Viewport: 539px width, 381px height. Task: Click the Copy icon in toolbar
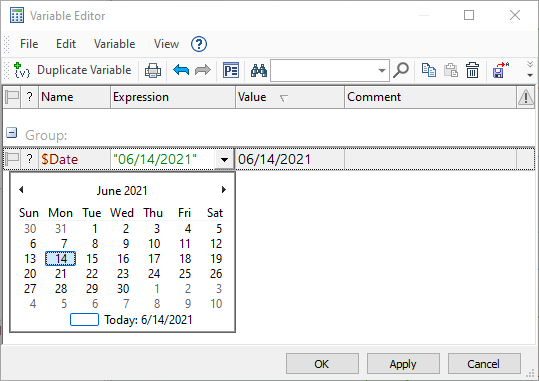429,70
